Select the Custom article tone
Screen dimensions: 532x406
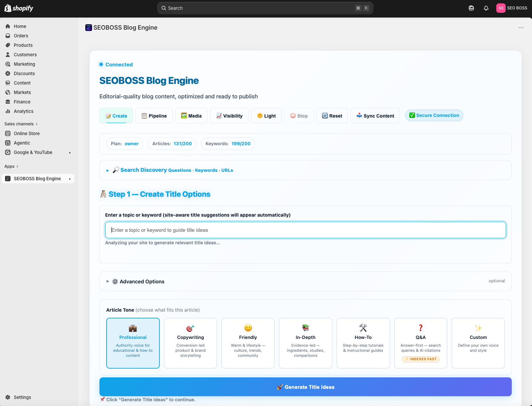point(478,343)
